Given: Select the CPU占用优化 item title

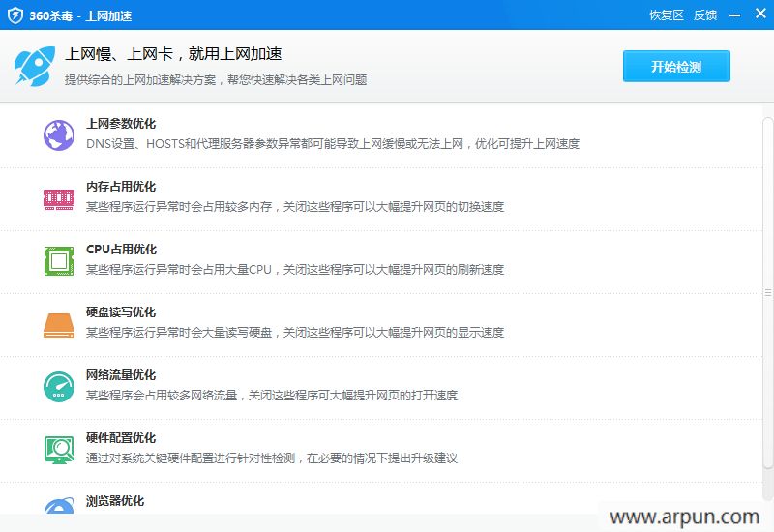Looking at the screenshot, I should tap(121, 250).
